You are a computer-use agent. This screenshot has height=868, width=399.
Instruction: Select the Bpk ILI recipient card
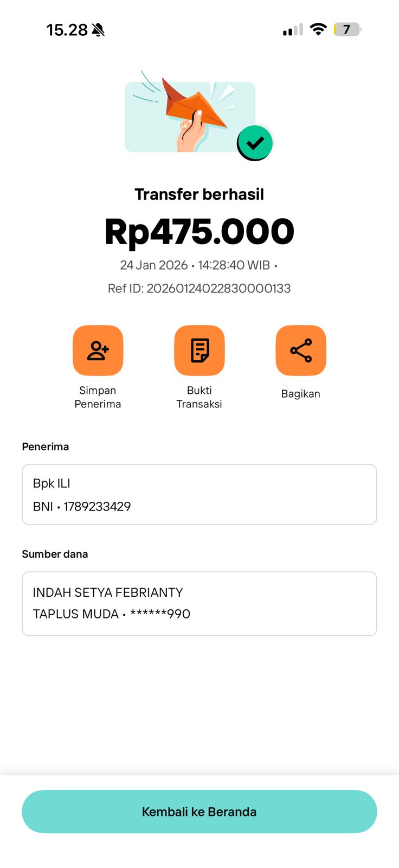point(199,494)
